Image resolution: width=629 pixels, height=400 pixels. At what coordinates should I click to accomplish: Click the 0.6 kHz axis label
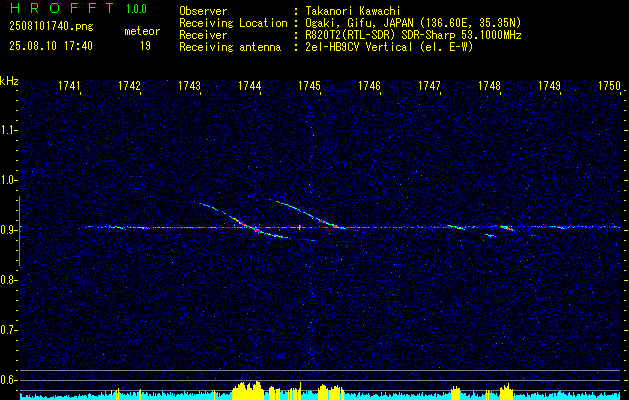click(x=8, y=380)
